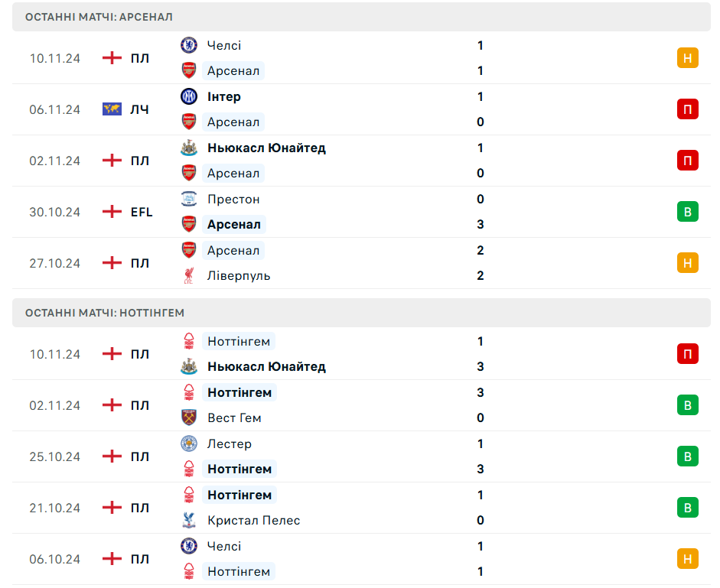Click the Останні матчі: Ноттінгем header
The image size is (720, 588).
tap(105, 313)
